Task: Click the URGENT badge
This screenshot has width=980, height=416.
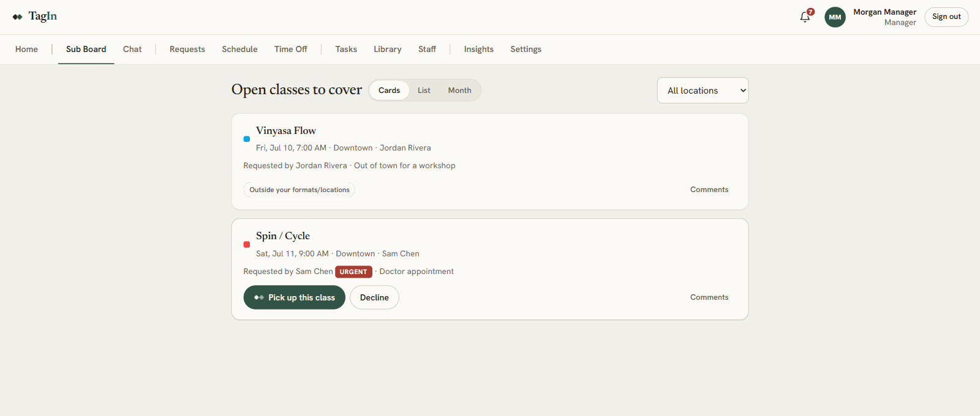Action: click(x=353, y=272)
